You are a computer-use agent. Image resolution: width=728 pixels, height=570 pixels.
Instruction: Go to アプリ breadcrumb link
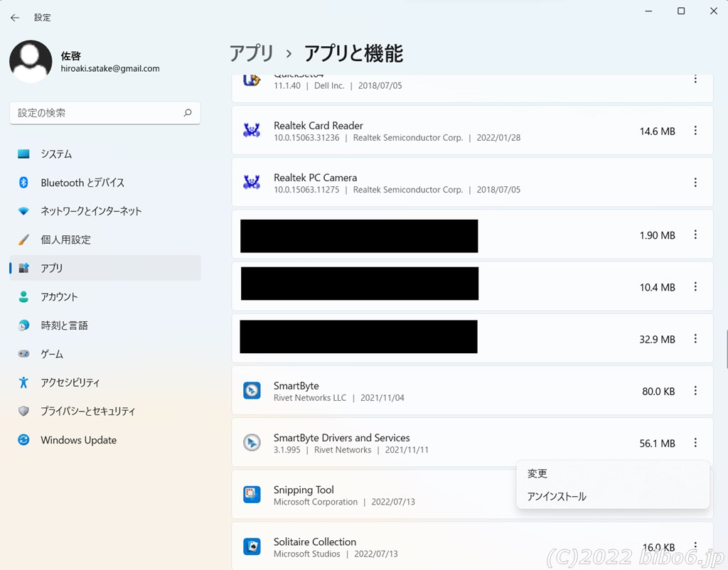coord(251,53)
